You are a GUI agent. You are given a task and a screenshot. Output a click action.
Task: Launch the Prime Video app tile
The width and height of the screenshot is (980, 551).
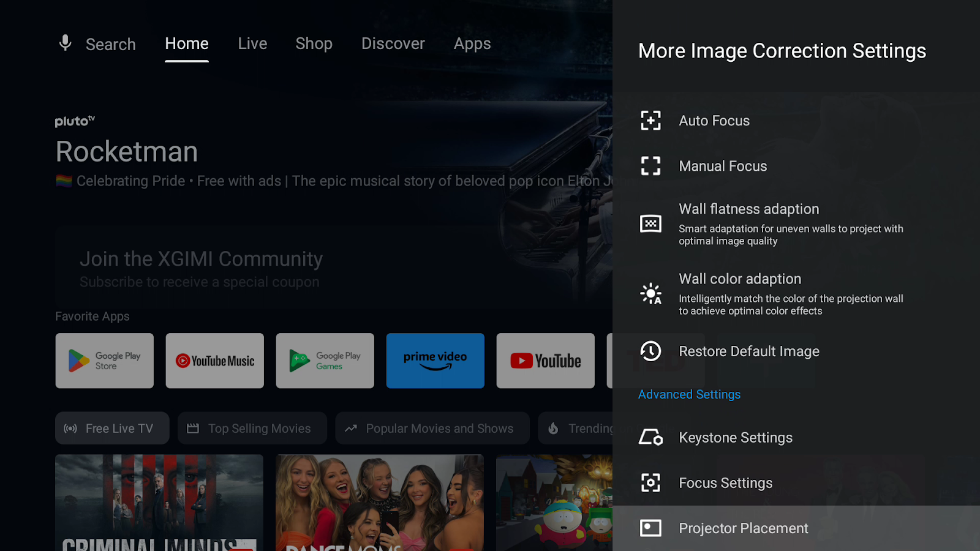[x=435, y=361]
